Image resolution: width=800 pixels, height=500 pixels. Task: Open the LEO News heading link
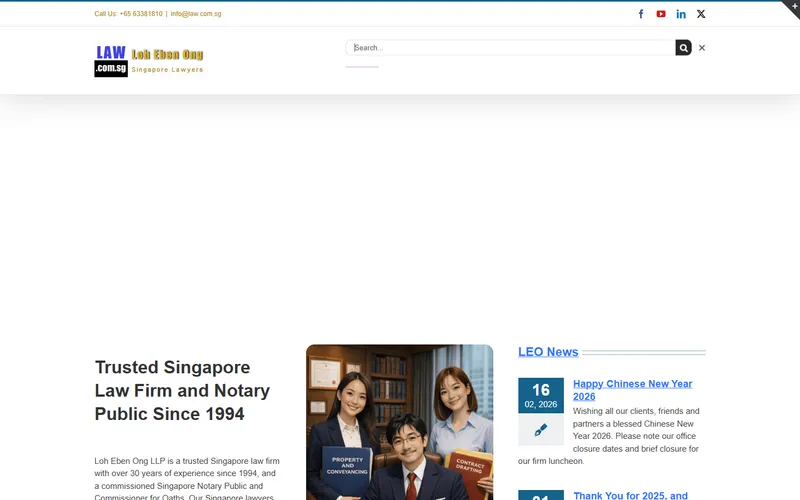[548, 352]
